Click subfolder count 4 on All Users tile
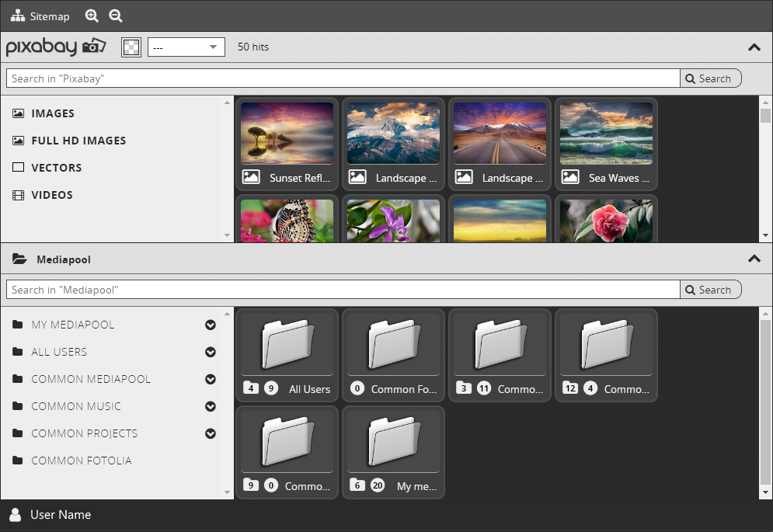This screenshot has height=532, width=773. (x=251, y=388)
